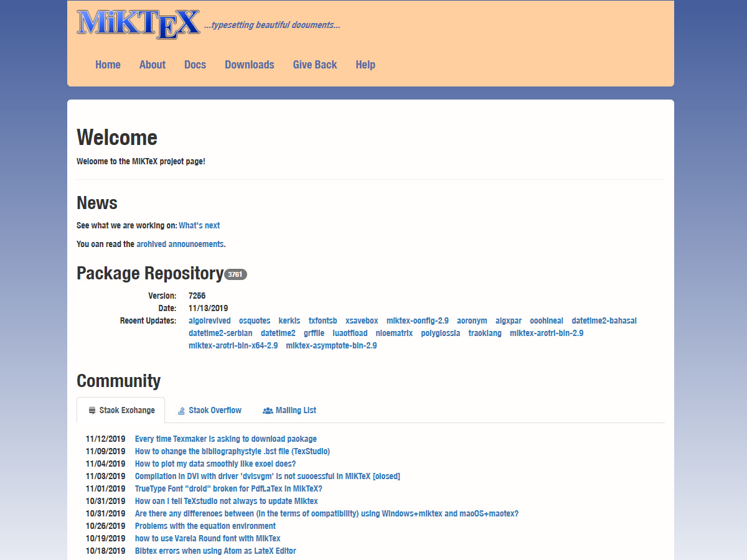Open the polyglossia package link

point(440,334)
